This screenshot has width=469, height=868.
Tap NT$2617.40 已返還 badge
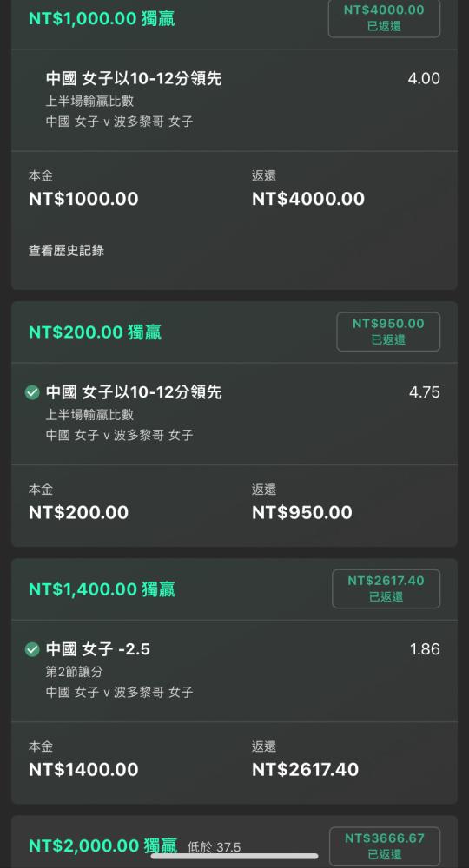coord(386,589)
